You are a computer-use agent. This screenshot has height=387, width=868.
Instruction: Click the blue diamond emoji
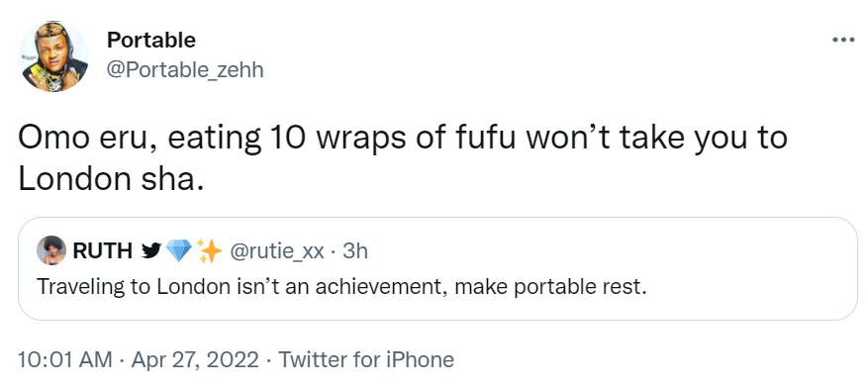point(179,251)
